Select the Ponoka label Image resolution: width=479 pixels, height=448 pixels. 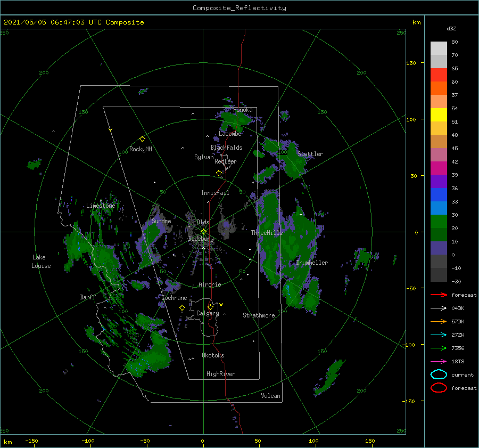(x=243, y=110)
